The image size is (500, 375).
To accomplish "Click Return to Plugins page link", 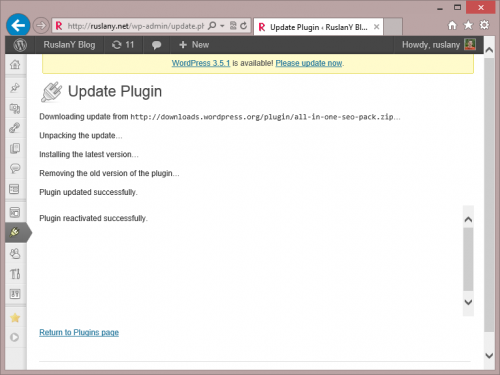I will tap(79, 332).
